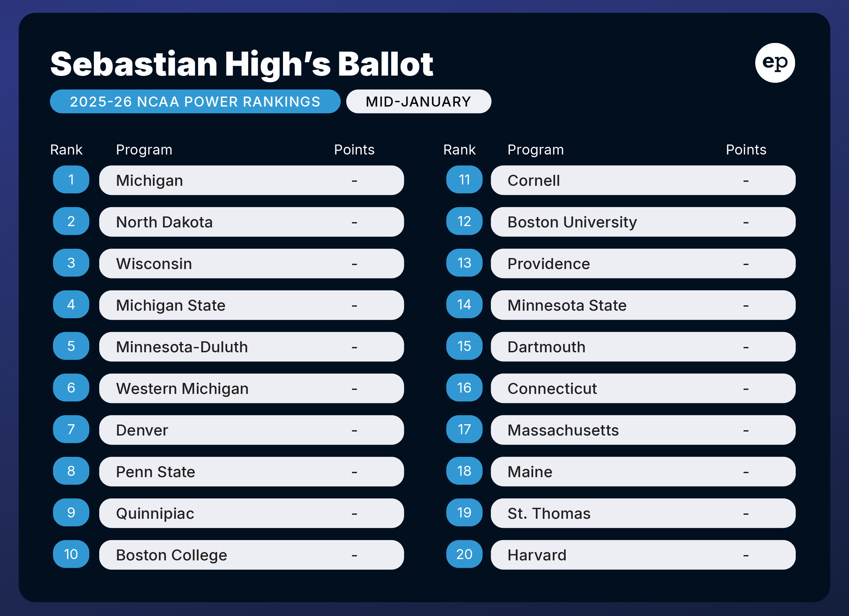Click the Sebastian High's Ballot title
Image resolution: width=849 pixels, height=616 pixels.
click(242, 64)
